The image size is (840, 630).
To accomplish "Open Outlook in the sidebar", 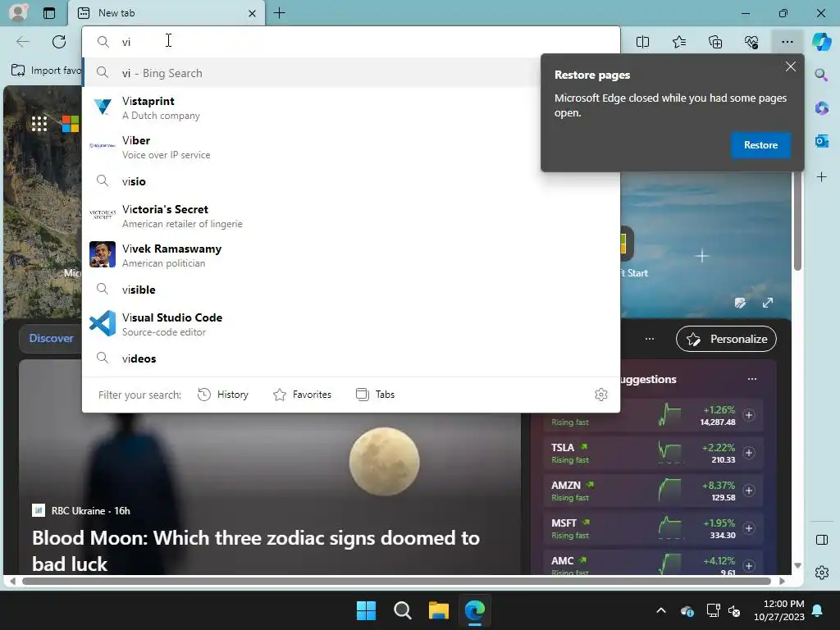I will click(x=821, y=141).
